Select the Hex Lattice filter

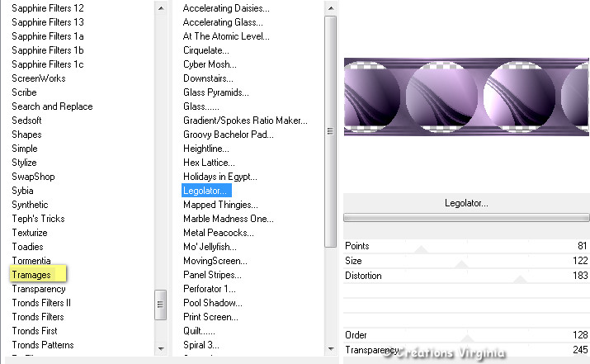point(209,163)
